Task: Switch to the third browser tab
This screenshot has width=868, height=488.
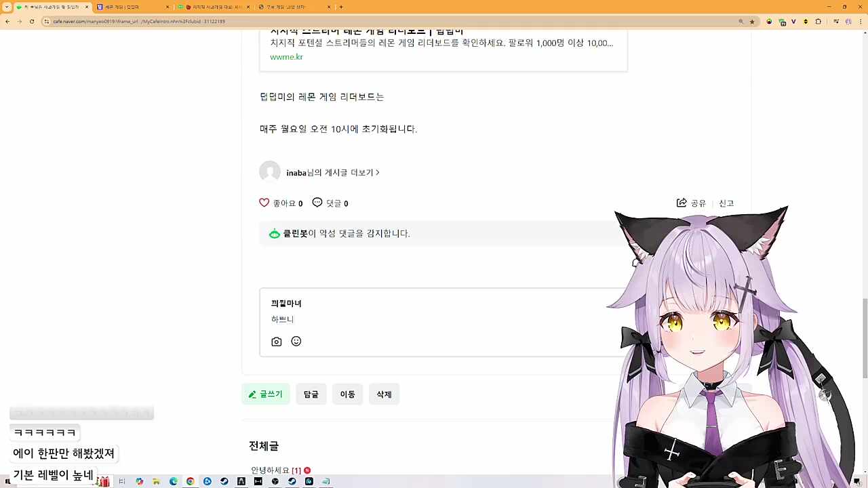Action: tap(214, 7)
